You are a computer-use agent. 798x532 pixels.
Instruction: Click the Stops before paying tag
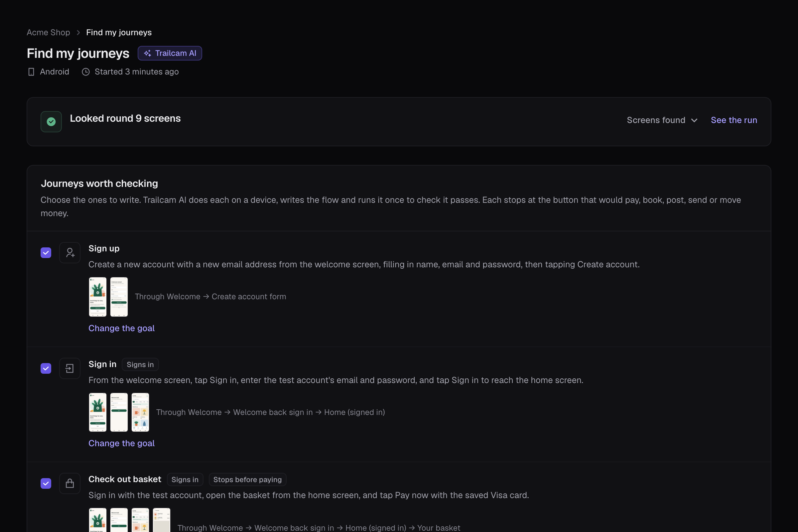(248, 479)
